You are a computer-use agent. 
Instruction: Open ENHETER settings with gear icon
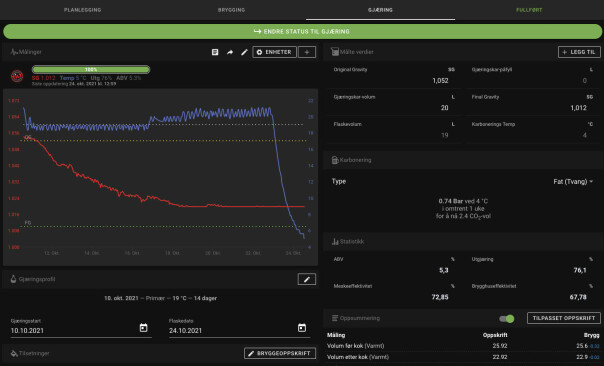point(274,52)
